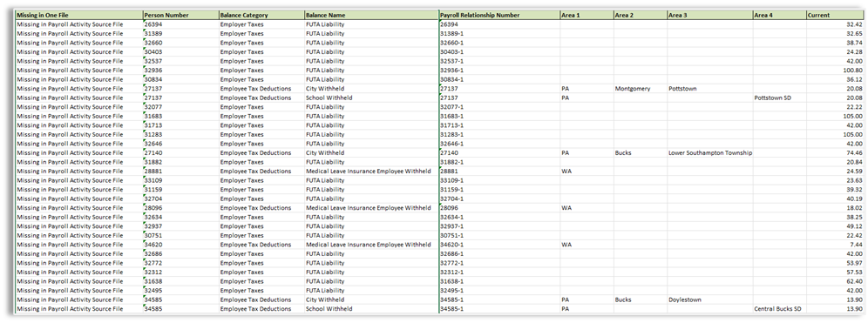Viewport: 868px width, 323px height.
Task: Select Current amount 39.32
Action: click(x=835, y=189)
